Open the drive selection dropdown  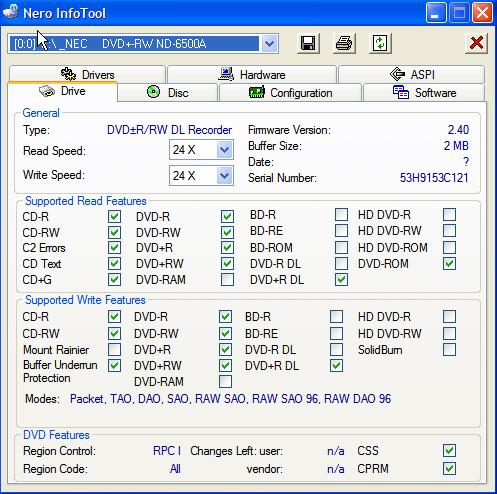tap(269, 44)
